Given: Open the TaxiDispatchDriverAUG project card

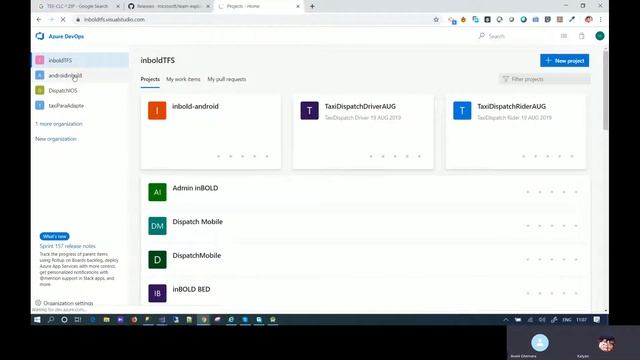Looking at the screenshot, I should click(363, 131).
